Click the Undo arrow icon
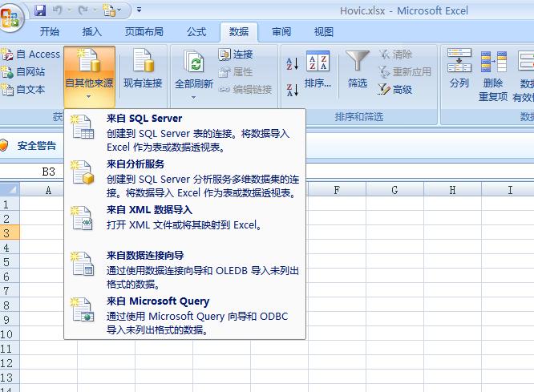 (57, 10)
